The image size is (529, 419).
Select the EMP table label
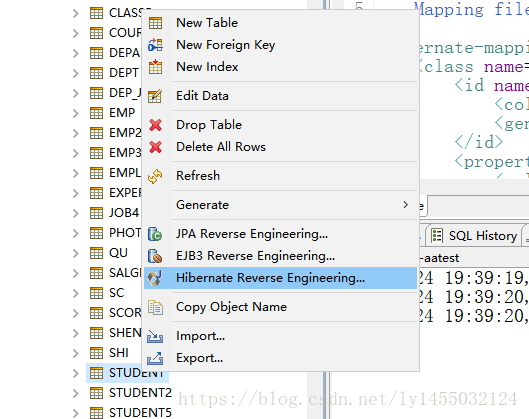point(122,113)
